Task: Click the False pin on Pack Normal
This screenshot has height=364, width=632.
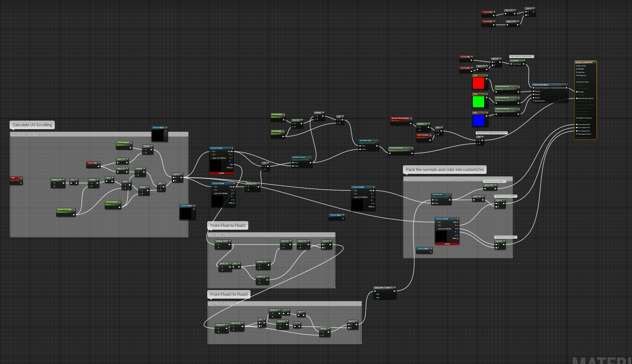Action: [433, 203]
